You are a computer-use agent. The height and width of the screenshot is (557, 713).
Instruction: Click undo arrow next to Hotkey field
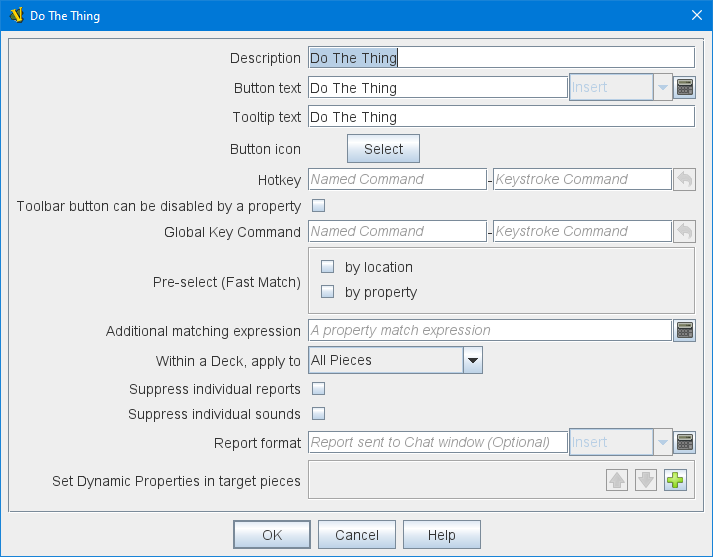[684, 179]
